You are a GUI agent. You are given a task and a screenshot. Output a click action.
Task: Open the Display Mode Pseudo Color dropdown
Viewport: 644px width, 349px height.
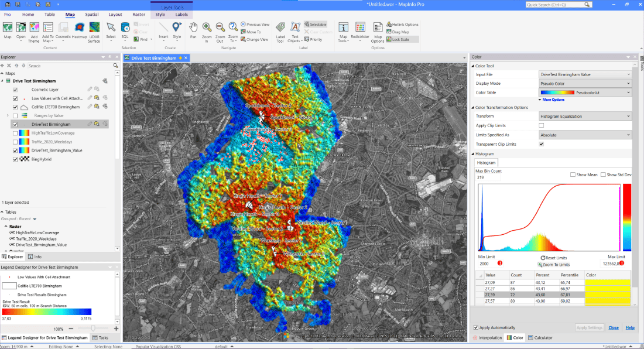pyautogui.click(x=585, y=83)
